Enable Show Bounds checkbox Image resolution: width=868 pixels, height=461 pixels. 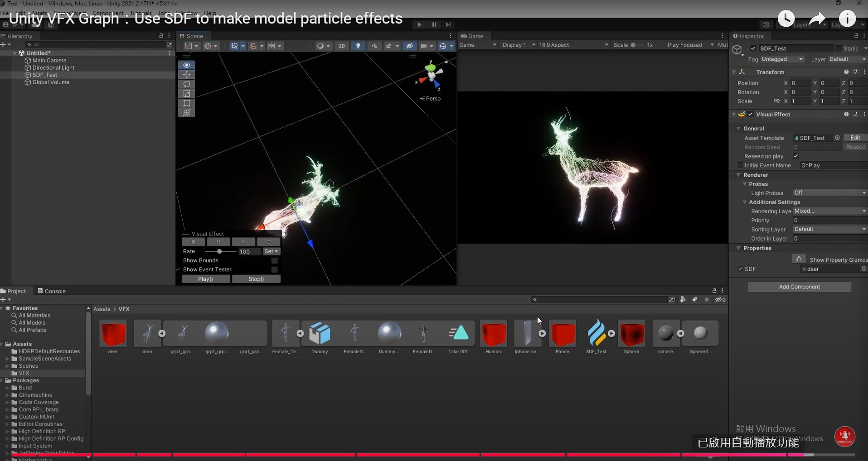(274, 260)
